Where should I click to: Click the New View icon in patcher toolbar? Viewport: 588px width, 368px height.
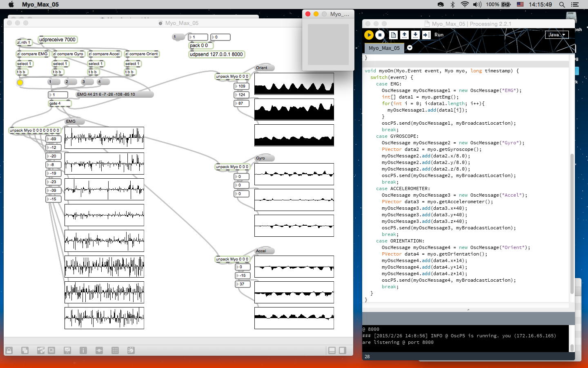(25, 350)
